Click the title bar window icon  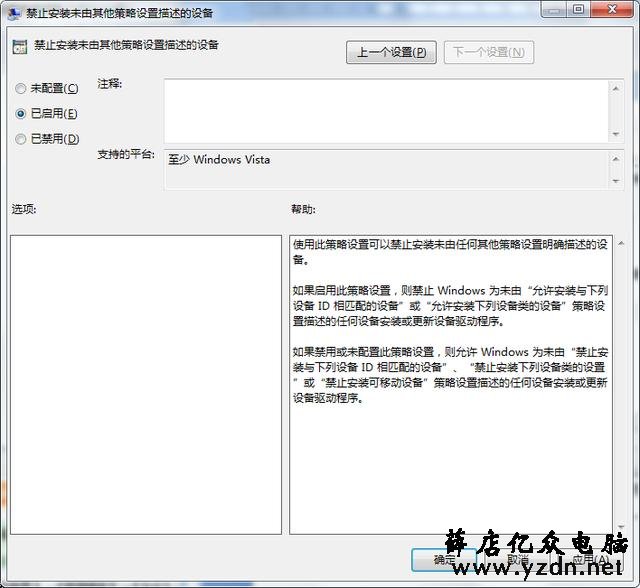coord(15,13)
